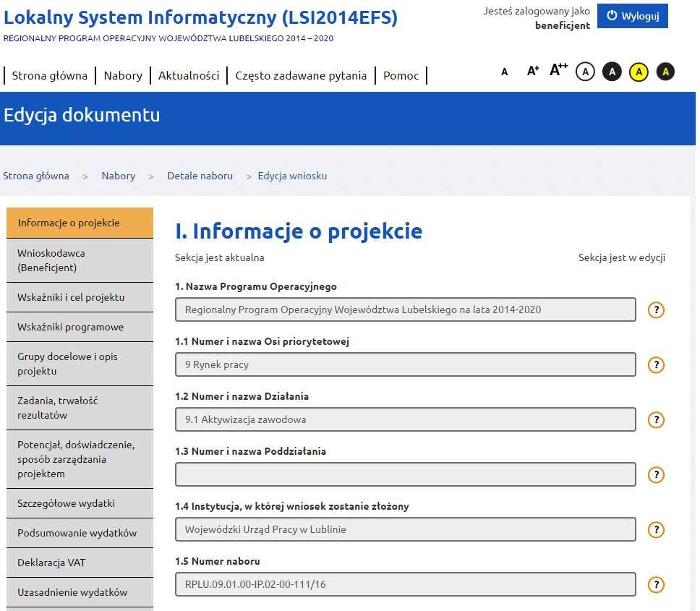Click Nabory breadcrumb link
The height and width of the screenshot is (611, 700).
coord(119,176)
